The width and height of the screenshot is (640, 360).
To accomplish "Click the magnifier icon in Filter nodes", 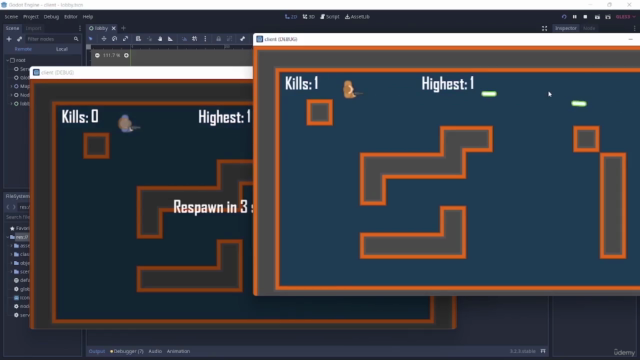I will (x=76, y=39).
